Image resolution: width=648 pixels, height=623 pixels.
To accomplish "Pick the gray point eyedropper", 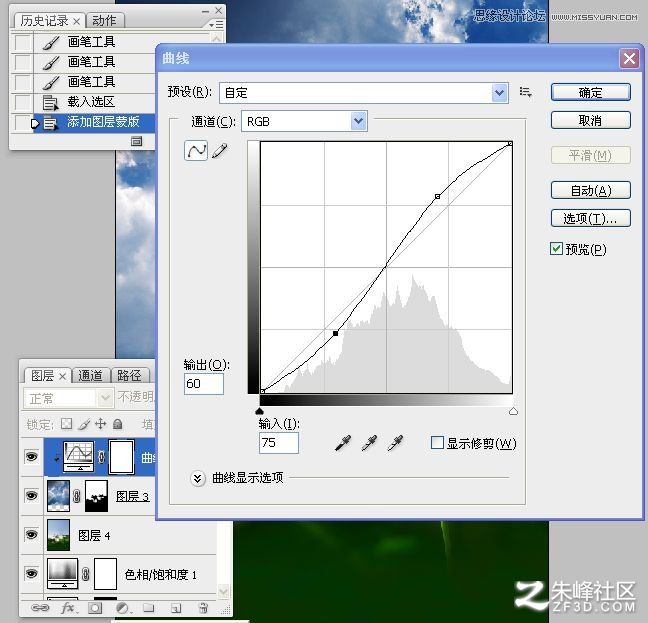I will (x=369, y=442).
